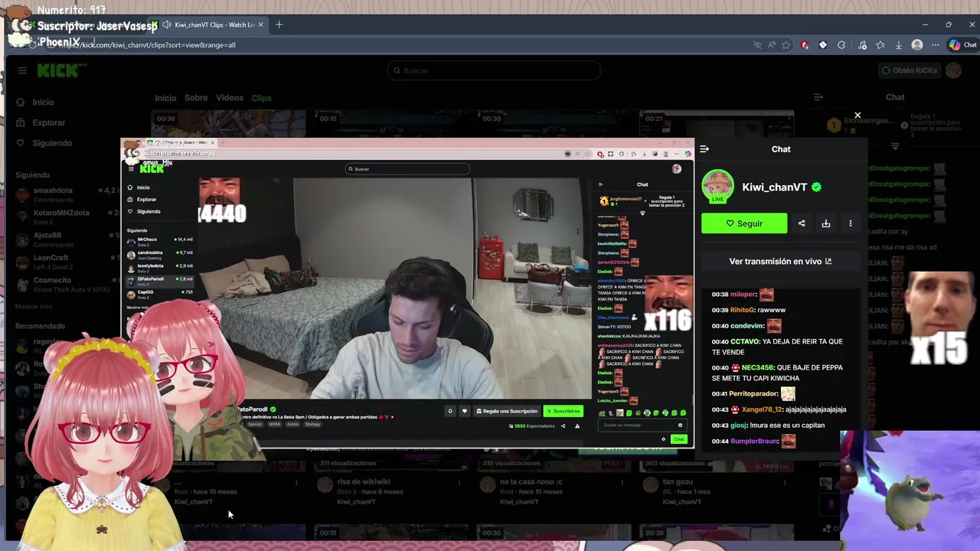Open Cosmecito channel in sidebar

[x=64, y=284]
